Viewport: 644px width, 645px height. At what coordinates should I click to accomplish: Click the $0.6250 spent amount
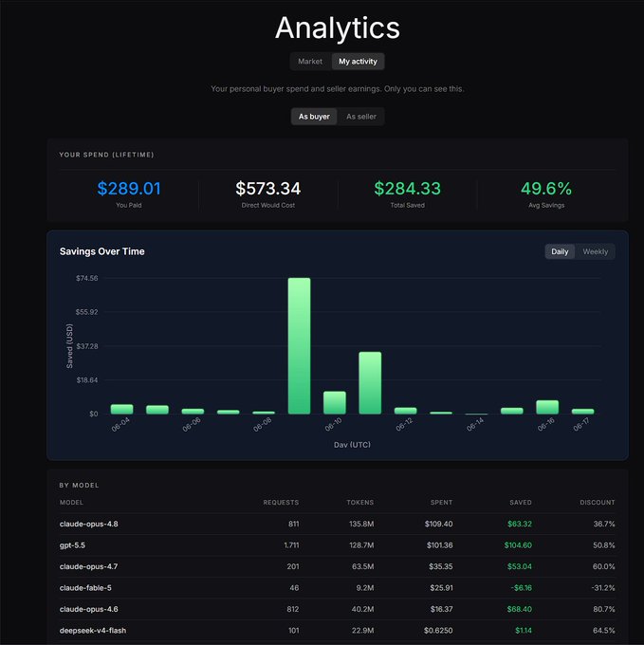pos(438,630)
